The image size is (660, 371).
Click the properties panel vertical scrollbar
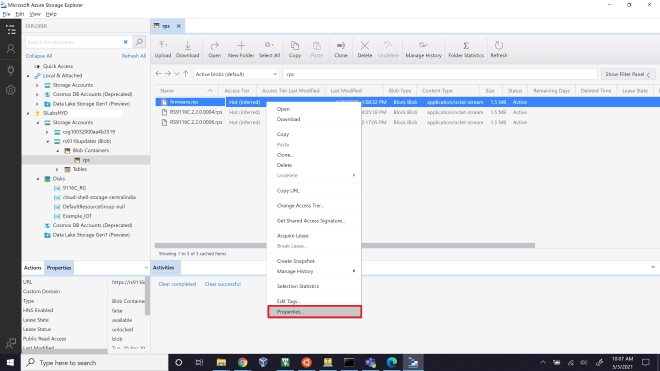click(x=147, y=296)
